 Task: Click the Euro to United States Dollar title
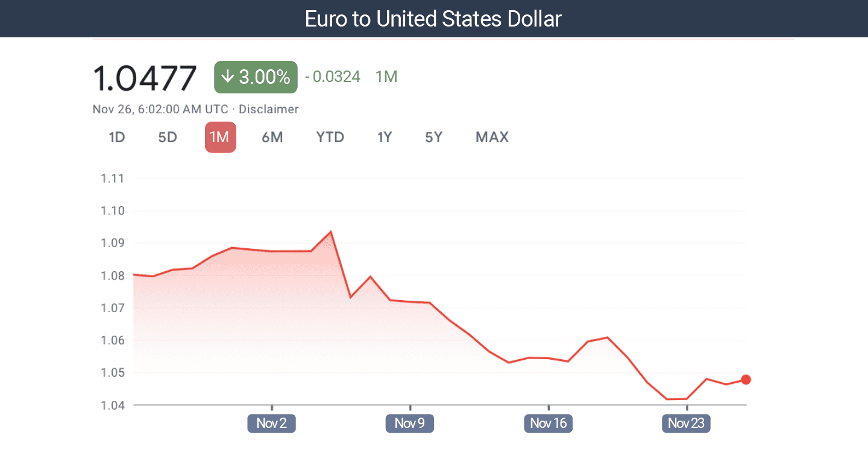click(433, 19)
